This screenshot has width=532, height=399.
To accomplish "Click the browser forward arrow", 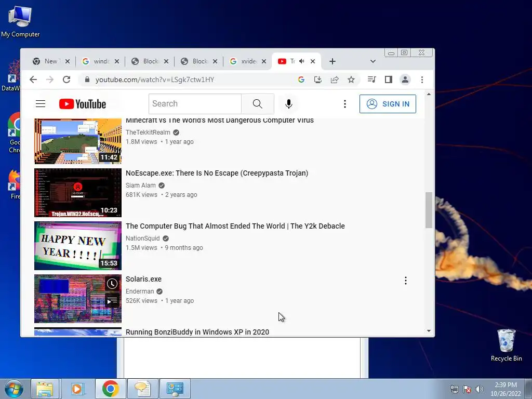I will [49, 79].
